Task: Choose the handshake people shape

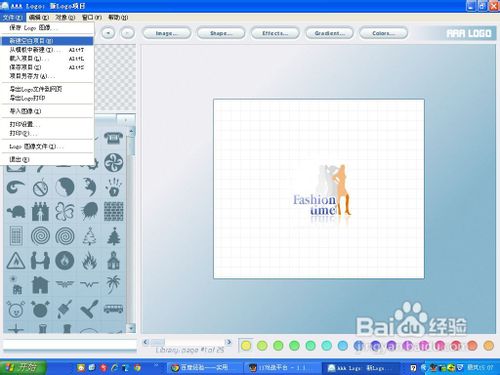Action: (x=40, y=261)
